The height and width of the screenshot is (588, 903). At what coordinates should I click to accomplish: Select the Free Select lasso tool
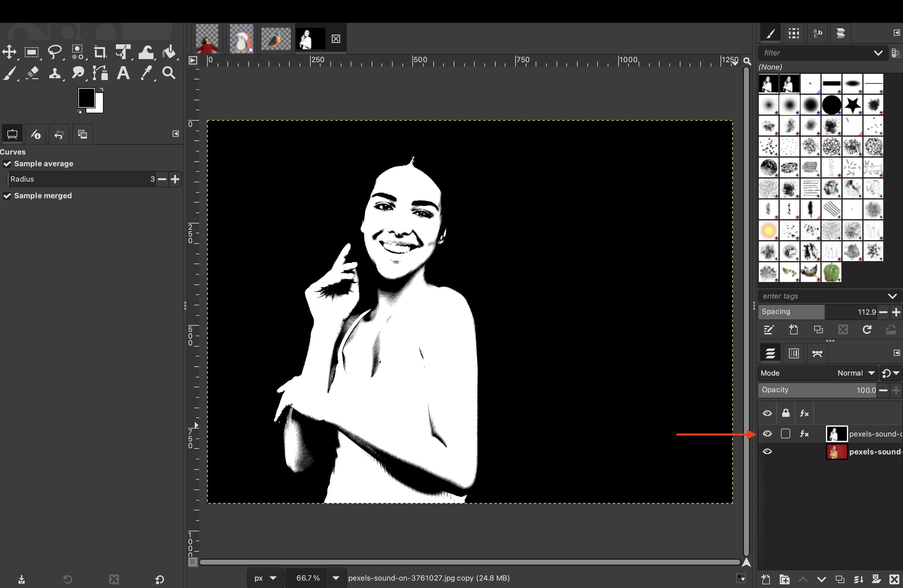click(55, 52)
